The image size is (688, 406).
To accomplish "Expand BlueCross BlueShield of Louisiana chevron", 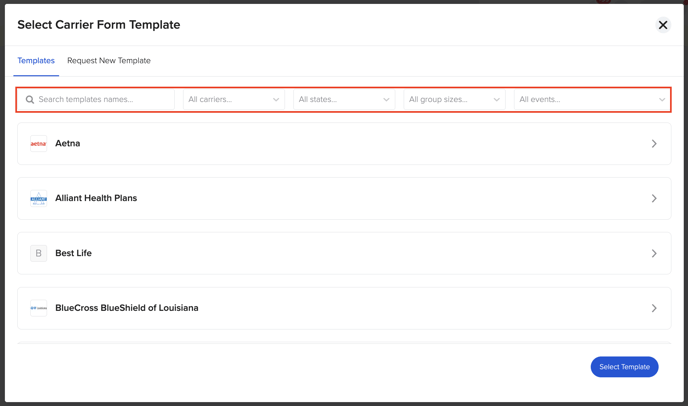I will pyautogui.click(x=654, y=308).
